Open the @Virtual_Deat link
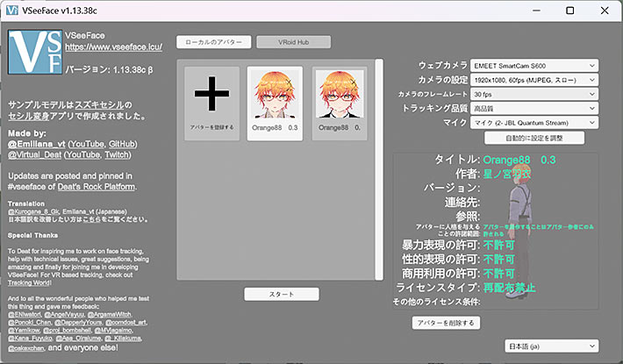The image size is (623, 364). tap(34, 154)
